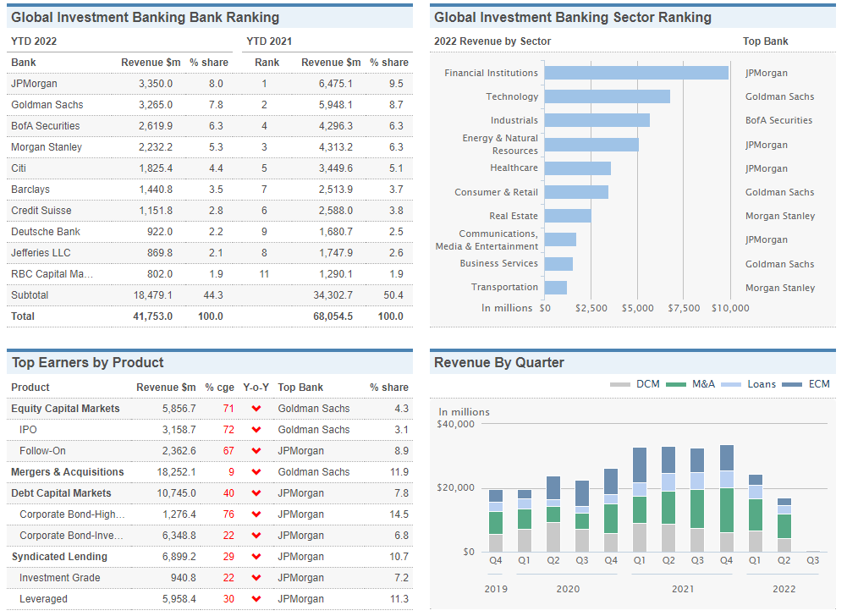Viewport: 847px width, 616px height.
Task: Click the % cge column header
Action: click(x=219, y=388)
